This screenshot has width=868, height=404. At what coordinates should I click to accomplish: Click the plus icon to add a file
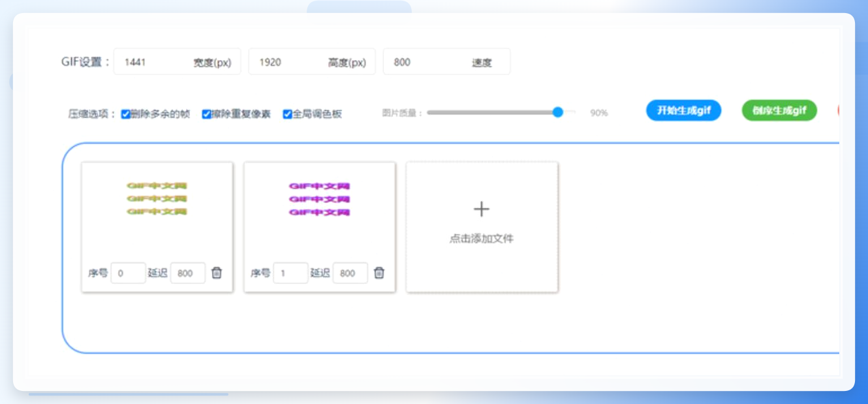482,209
